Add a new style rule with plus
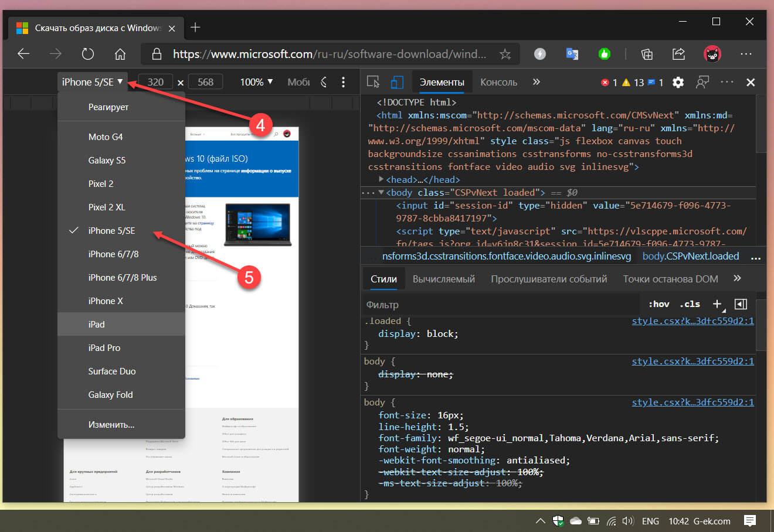Viewport: 774px width, 532px height. (717, 304)
